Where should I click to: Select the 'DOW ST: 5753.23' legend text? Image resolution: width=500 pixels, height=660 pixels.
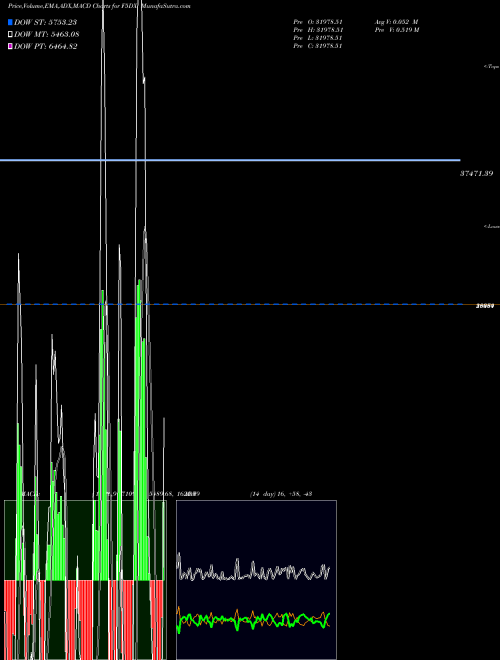point(45,22)
